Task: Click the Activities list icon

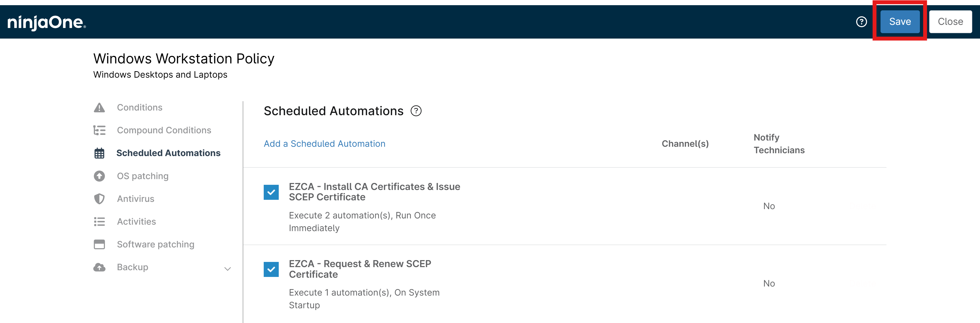Action: 99,222
